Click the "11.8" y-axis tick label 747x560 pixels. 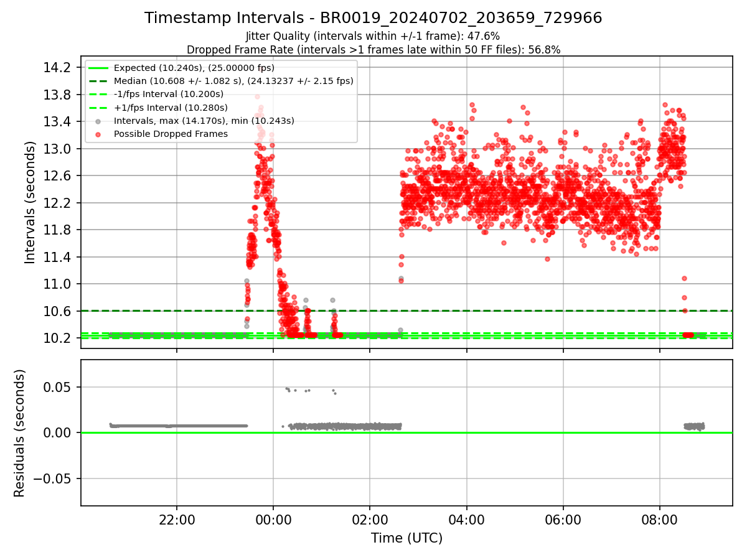[x=57, y=230]
